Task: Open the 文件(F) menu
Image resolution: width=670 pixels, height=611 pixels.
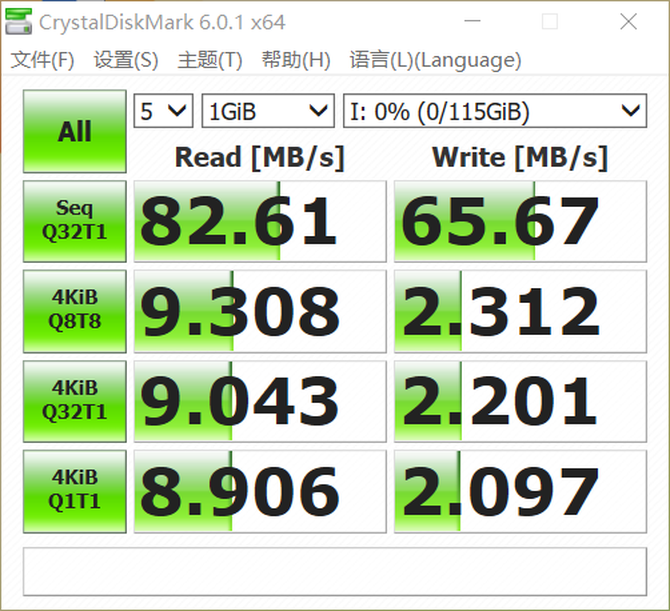Action: [x=43, y=60]
